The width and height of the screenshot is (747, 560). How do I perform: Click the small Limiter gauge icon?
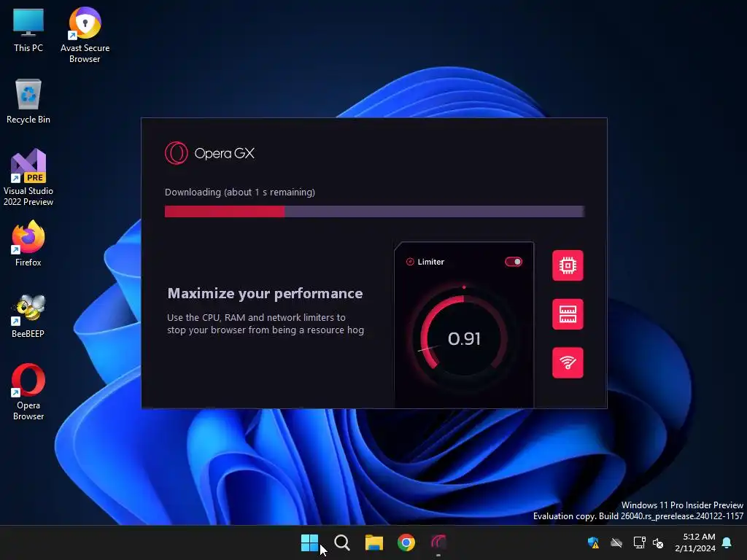click(410, 262)
